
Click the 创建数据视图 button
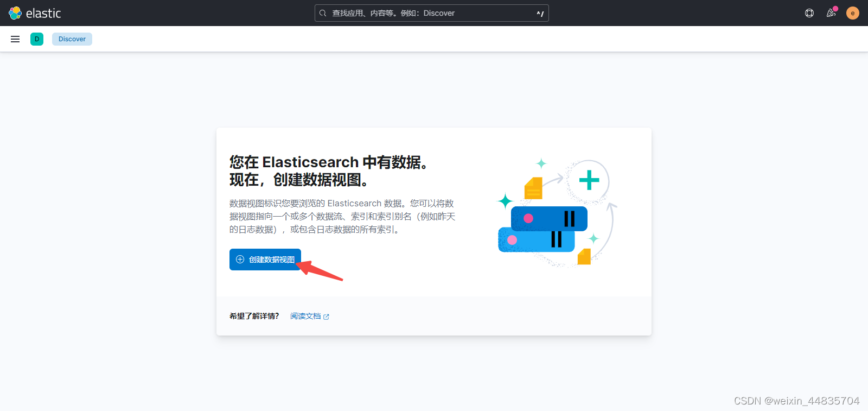click(x=265, y=260)
